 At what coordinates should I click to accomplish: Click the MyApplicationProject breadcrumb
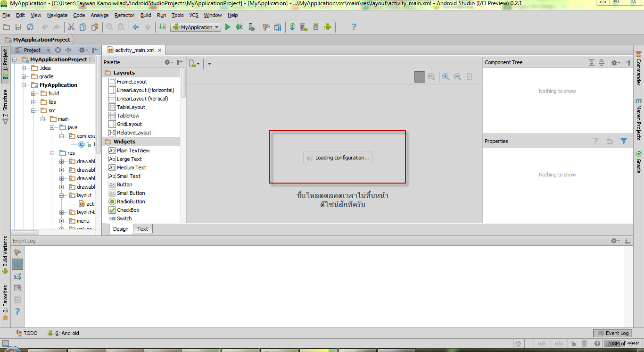38,40
